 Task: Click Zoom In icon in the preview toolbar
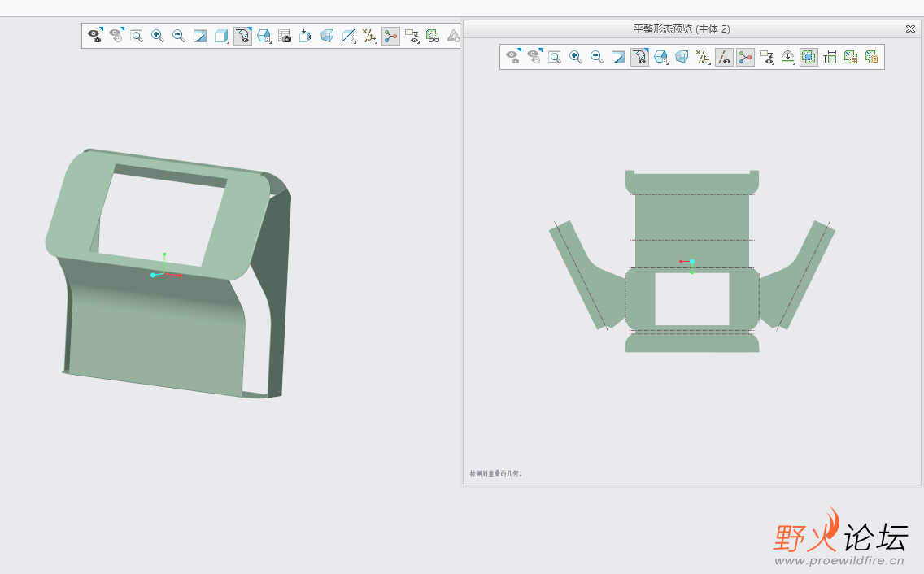(x=576, y=57)
